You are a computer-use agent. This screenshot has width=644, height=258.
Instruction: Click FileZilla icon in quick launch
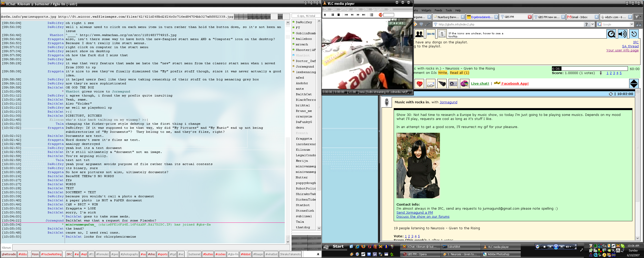tap(375, 247)
